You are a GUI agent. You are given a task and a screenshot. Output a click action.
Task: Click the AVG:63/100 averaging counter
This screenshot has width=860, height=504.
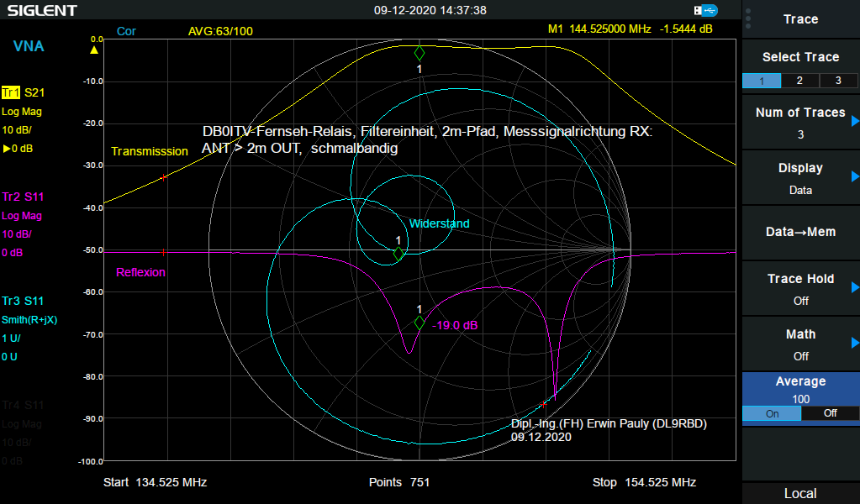(x=220, y=31)
